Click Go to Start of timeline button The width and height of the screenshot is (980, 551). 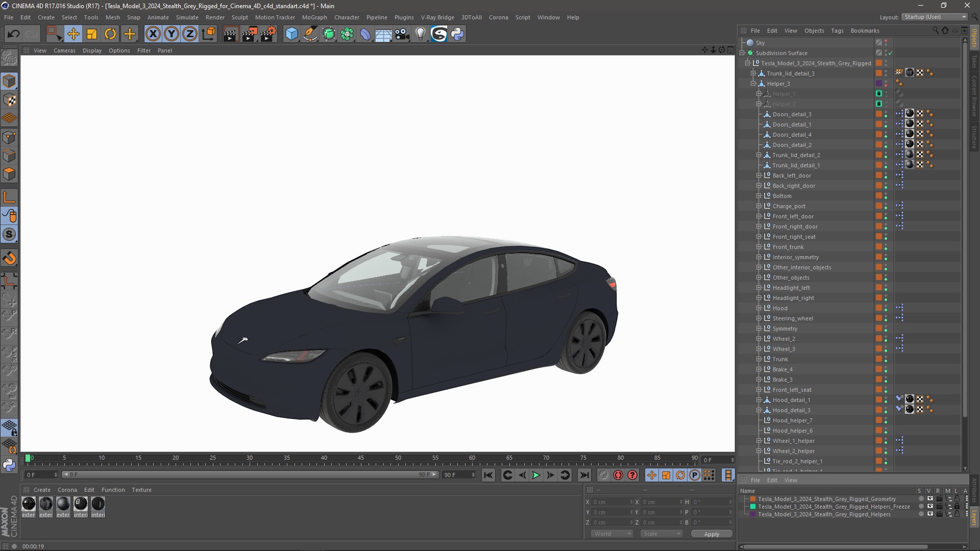pyautogui.click(x=488, y=475)
